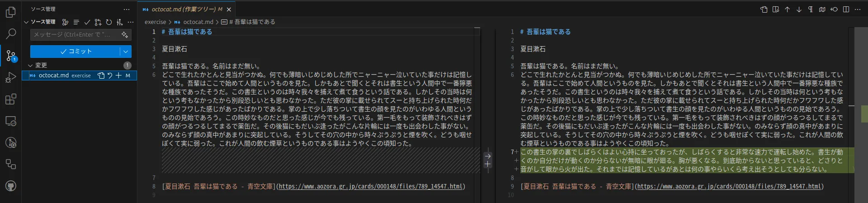Click octocat.md in the breadcrumb path
The image size is (868, 203).
pyautogui.click(x=198, y=22)
